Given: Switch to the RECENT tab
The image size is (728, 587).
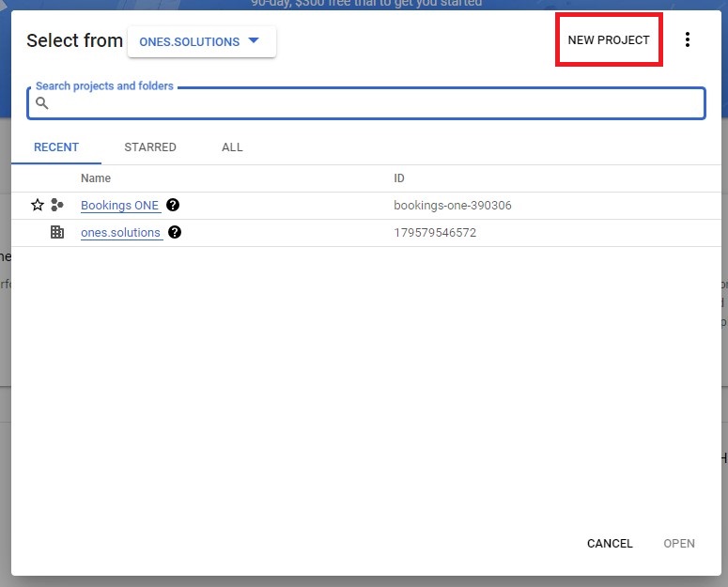Looking at the screenshot, I should point(56,147).
